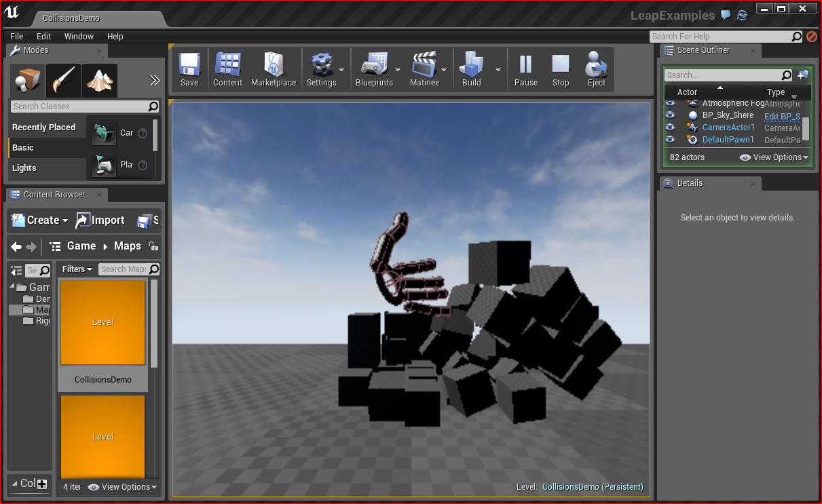Image resolution: width=822 pixels, height=504 pixels.
Task: Expand the Filters dropdown in Content Browser
Action: coord(77,269)
